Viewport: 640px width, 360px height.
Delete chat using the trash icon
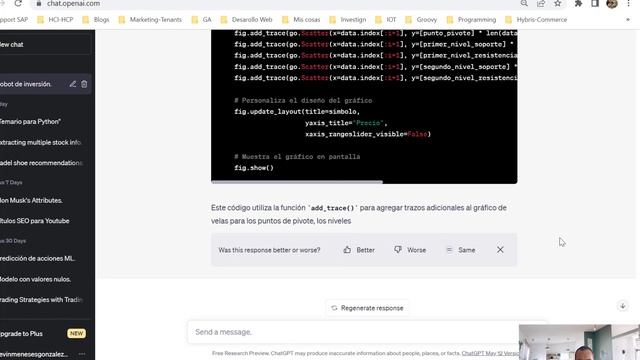84,84
